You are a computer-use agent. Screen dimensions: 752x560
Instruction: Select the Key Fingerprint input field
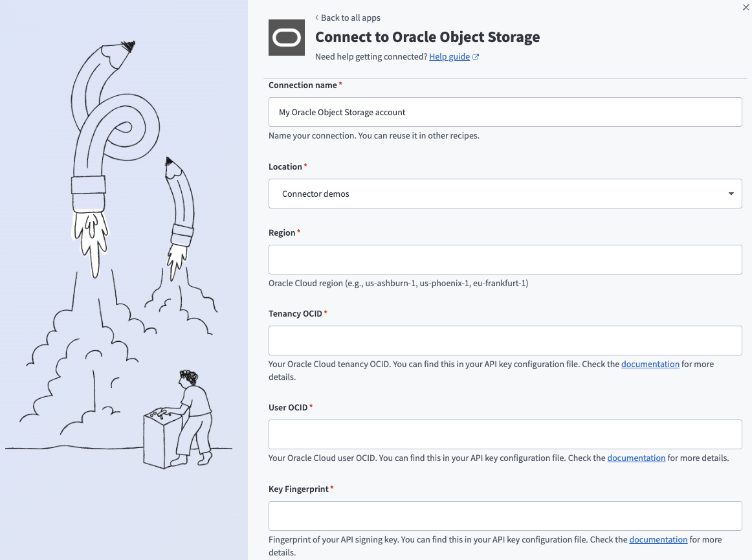tap(505, 516)
